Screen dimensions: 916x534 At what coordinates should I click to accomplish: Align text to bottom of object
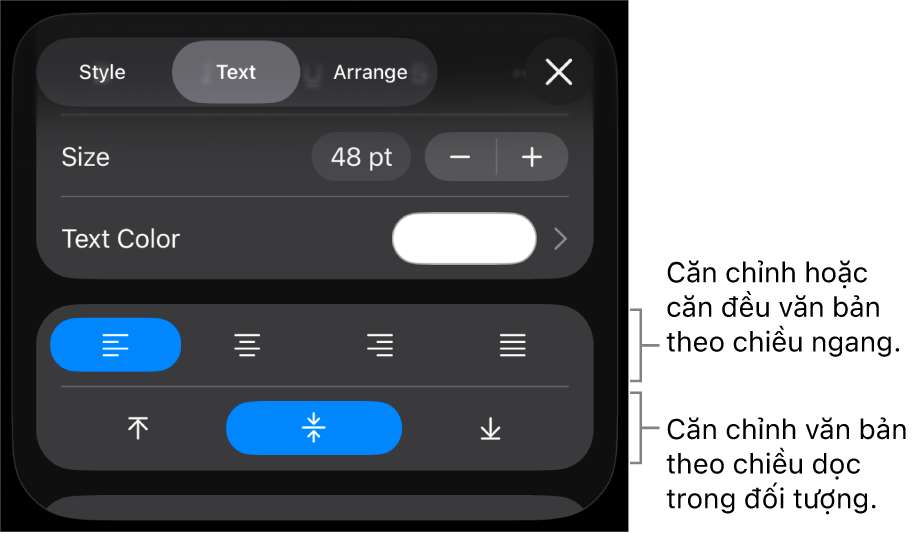point(490,428)
